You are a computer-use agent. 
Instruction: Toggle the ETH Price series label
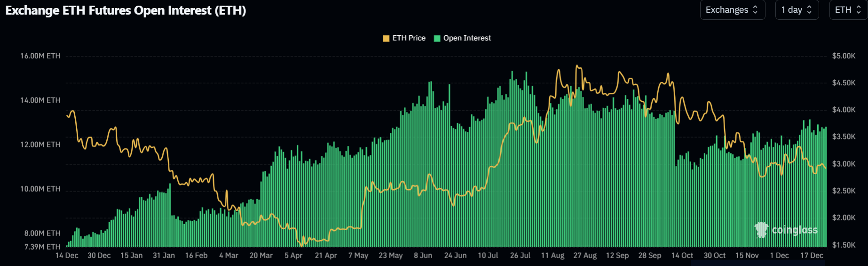click(409, 38)
